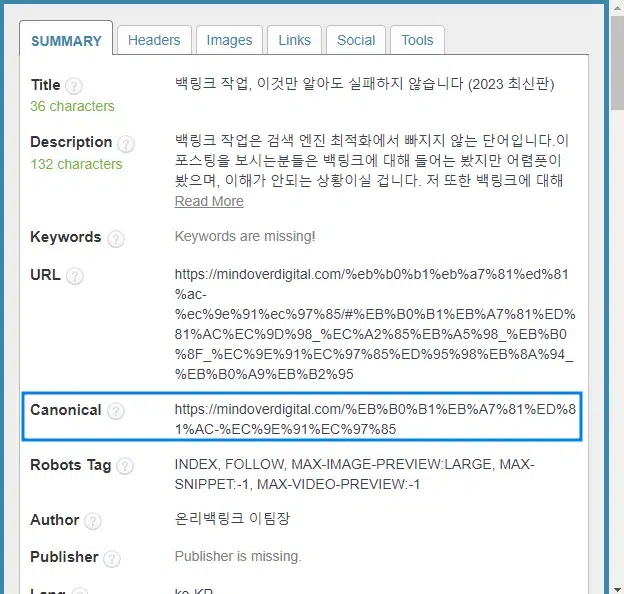Click the Robots Tag value INDEX, FOLLOW
The image size is (624, 594).
pyautogui.click(x=354, y=474)
